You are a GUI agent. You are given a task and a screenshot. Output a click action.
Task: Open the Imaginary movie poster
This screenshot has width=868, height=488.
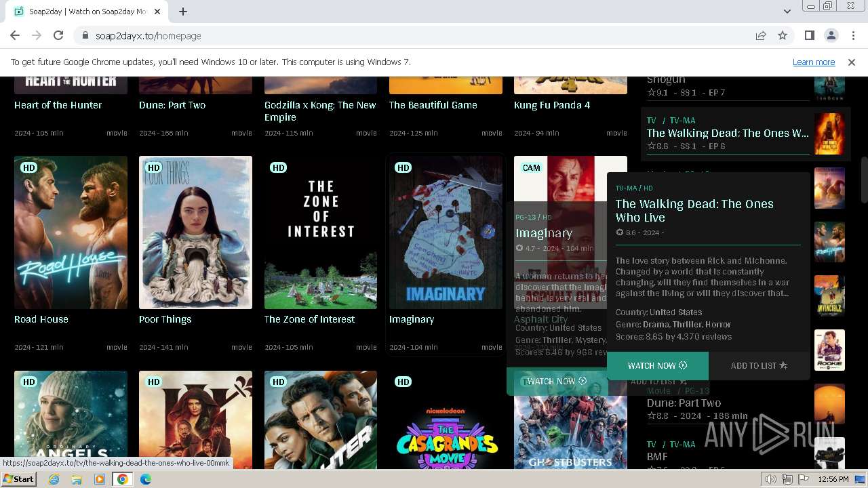coord(446,232)
